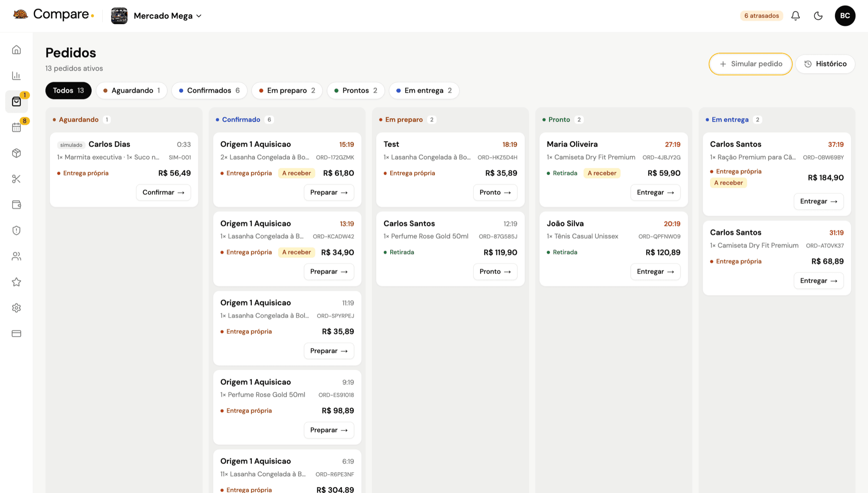The height and width of the screenshot is (493, 868).
Task: Open the orders bag icon with badge 1
Action: point(16,101)
